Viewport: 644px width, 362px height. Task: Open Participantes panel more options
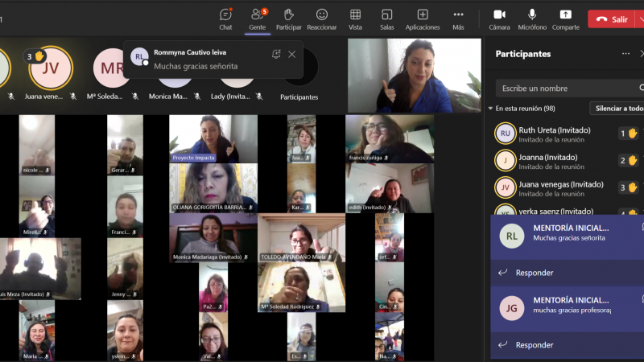(x=625, y=54)
